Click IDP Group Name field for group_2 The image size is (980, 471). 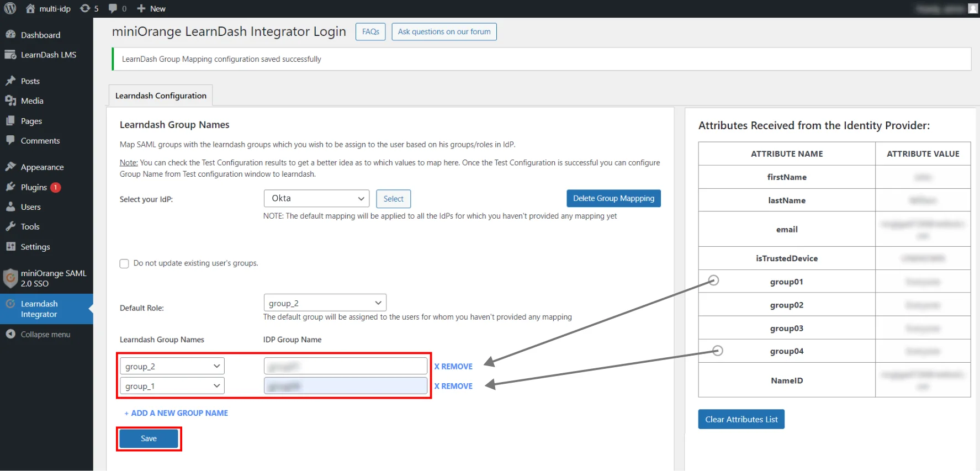(346, 366)
